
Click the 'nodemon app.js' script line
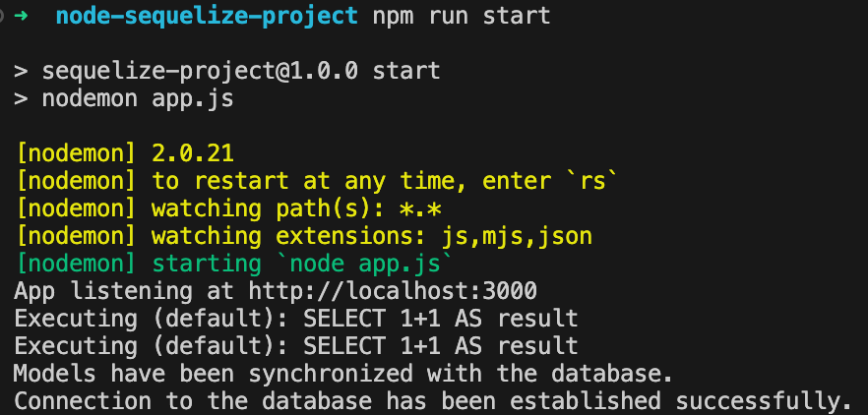[124, 99]
